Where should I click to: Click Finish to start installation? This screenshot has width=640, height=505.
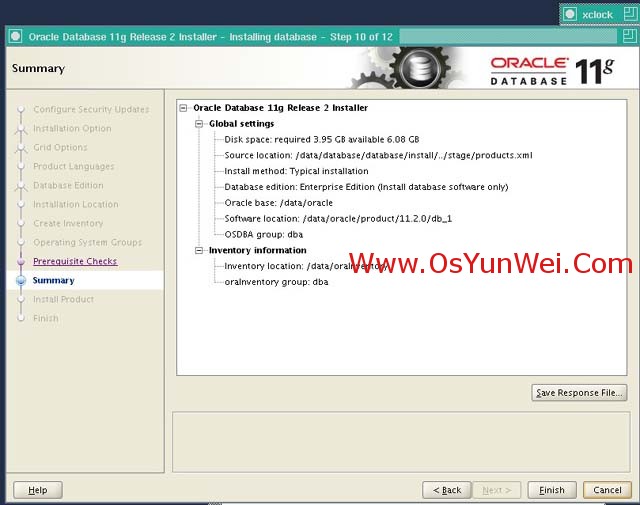tap(552, 490)
